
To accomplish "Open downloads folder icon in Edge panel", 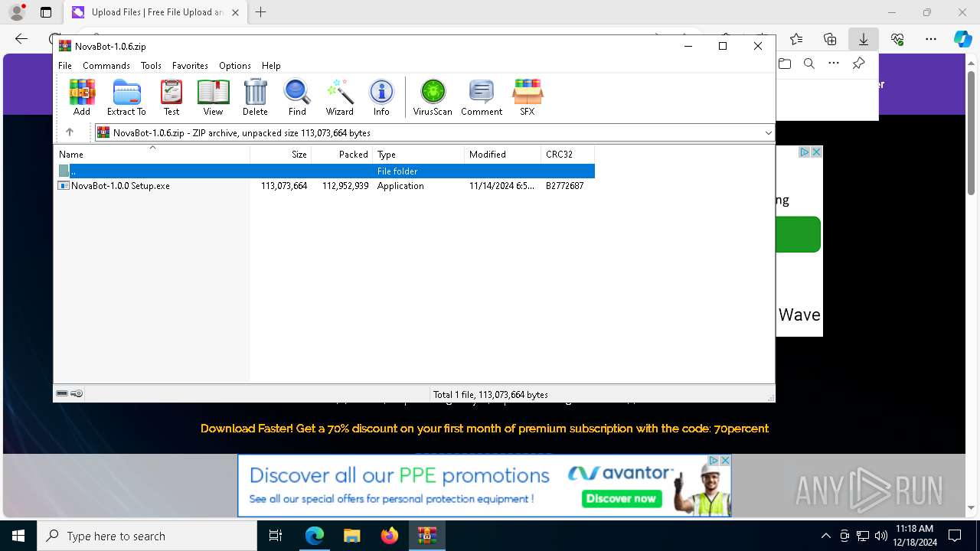I will 785,64.
